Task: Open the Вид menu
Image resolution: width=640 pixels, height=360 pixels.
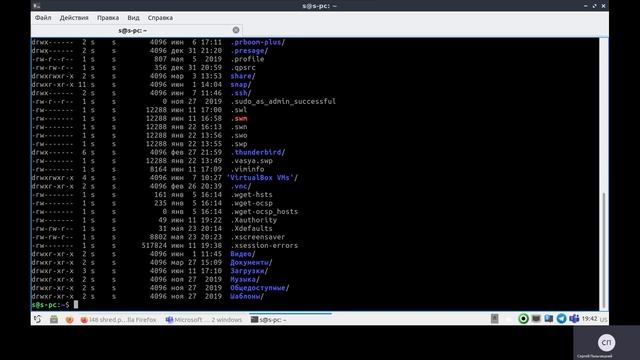Action: [133, 18]
